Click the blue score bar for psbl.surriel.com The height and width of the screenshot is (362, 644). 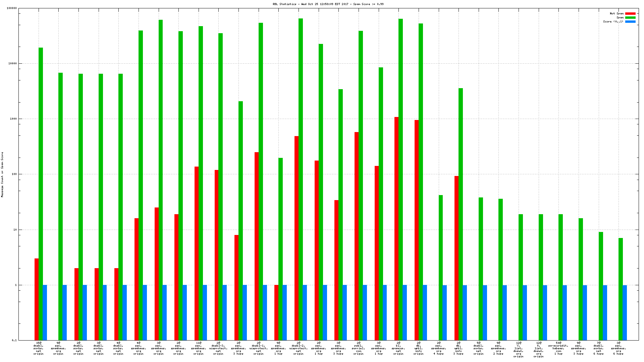click(365, 312)
